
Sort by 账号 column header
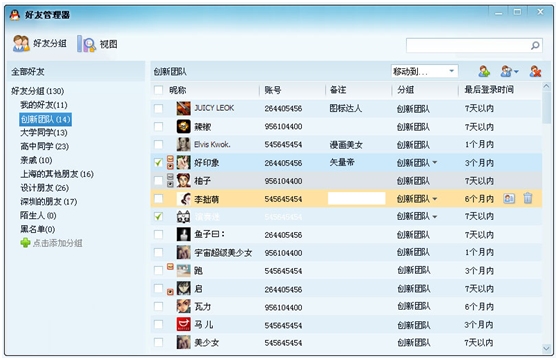click(273, 90)
